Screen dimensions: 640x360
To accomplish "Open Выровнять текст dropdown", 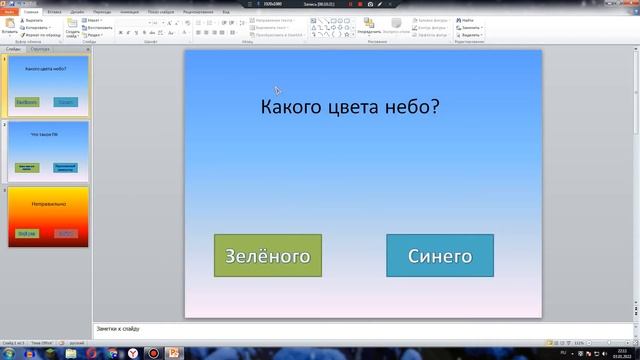I will tap(270, 27).
